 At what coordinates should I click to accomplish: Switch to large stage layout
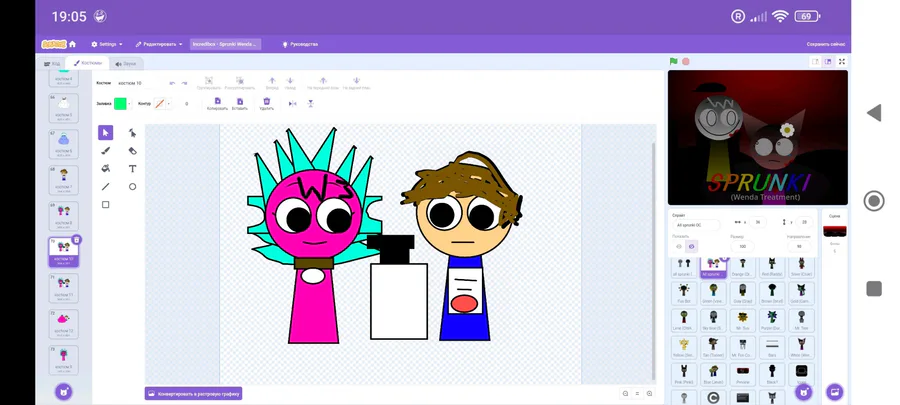[x=828, y=61]
